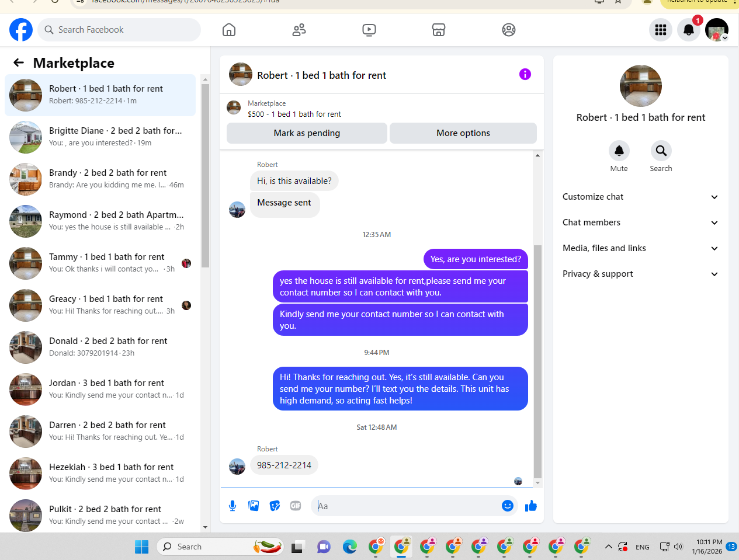Expand Privacy & support section
739x560 pixels.
point(640,274)
